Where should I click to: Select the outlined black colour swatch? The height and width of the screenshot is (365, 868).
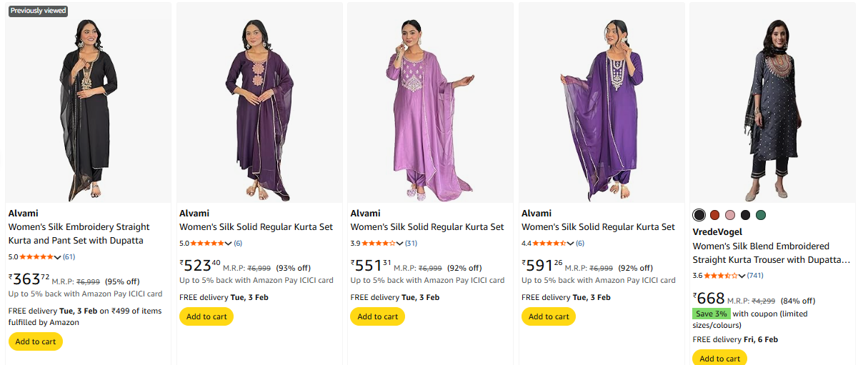[x=699, y=215]
